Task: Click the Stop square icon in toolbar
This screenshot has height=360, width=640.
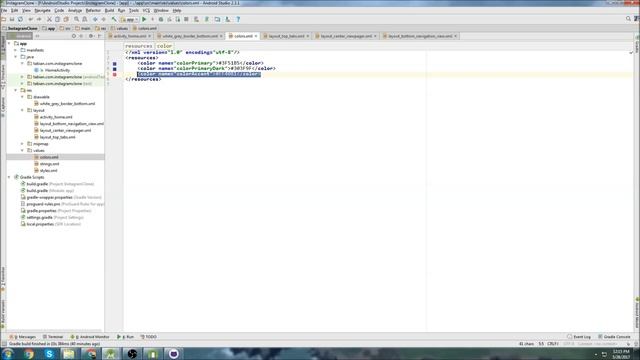Action: pos(186,19)
